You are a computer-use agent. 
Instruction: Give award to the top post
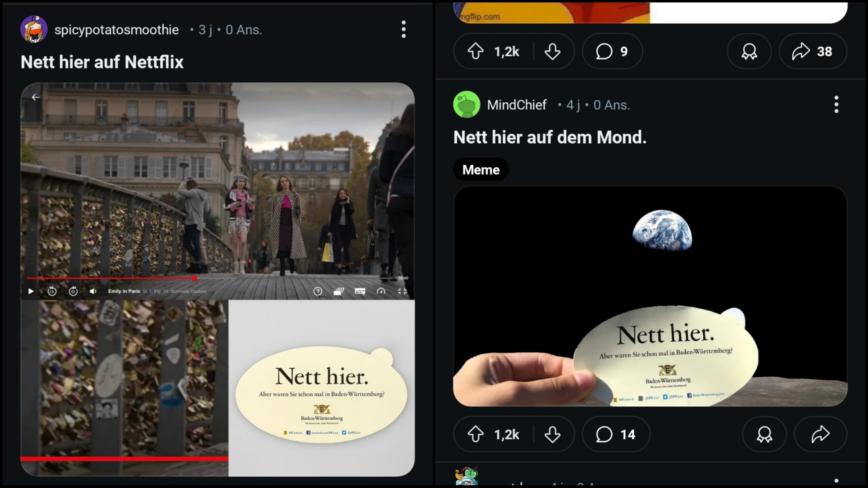point(749,51)
